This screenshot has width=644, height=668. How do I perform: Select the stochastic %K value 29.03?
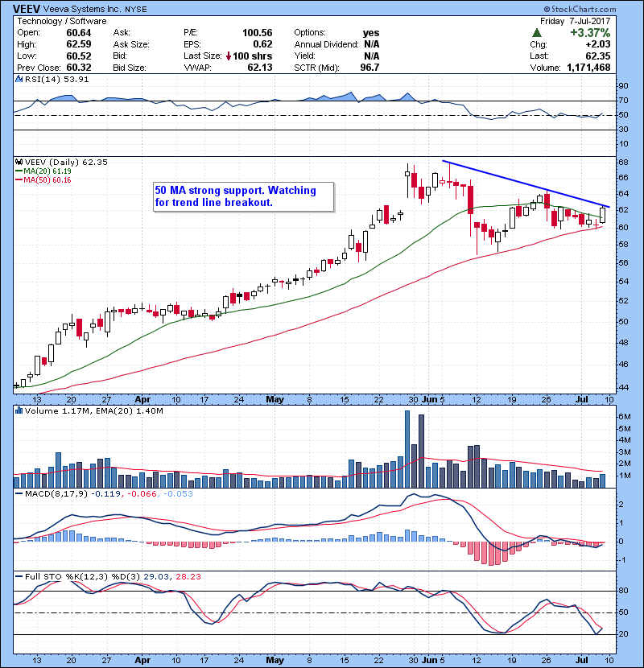click(156, 577)
